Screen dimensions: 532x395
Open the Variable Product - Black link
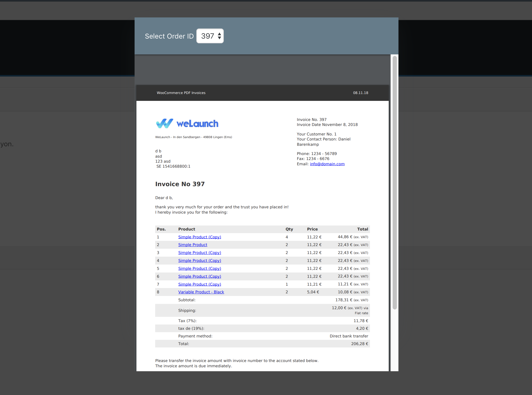point(201,292)
